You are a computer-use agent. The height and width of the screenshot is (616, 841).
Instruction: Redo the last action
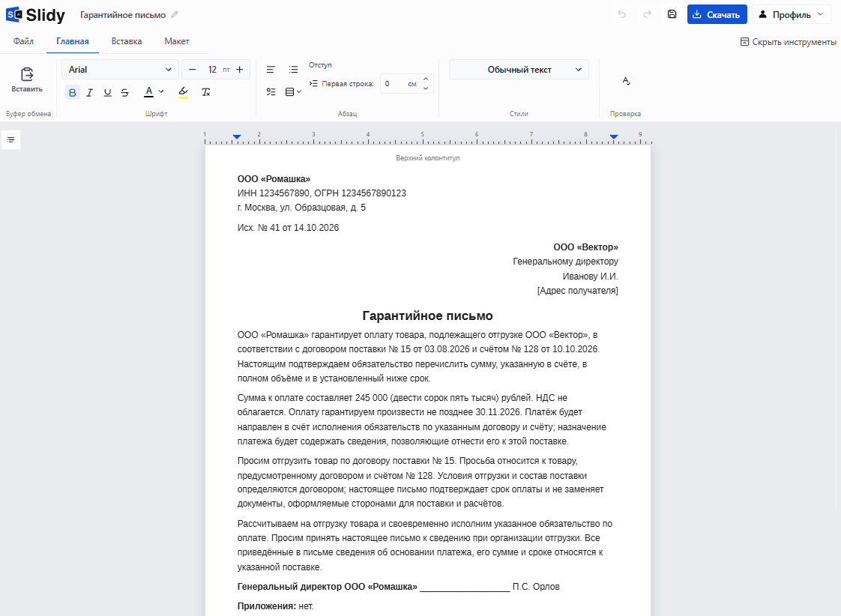648,14
